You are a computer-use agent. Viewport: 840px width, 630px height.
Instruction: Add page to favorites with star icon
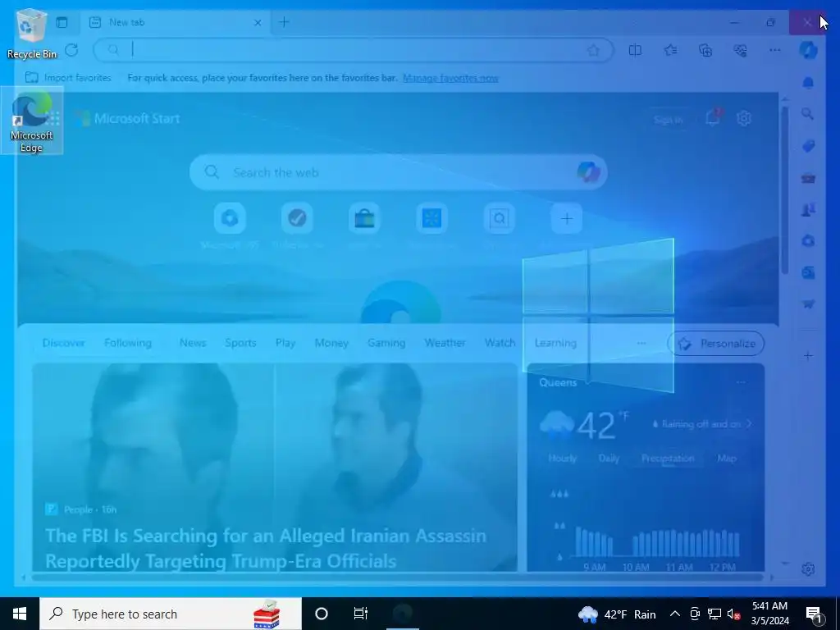pos(593,50)
